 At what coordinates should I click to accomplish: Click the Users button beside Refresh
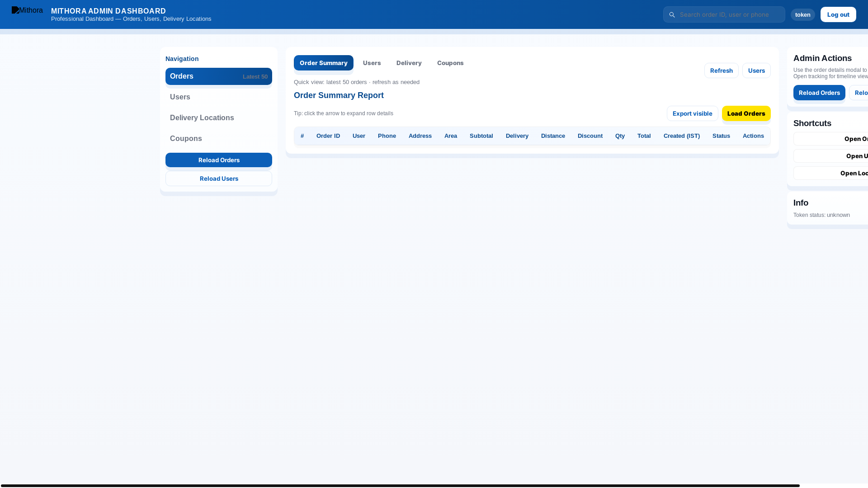click(x=756, y=70)
